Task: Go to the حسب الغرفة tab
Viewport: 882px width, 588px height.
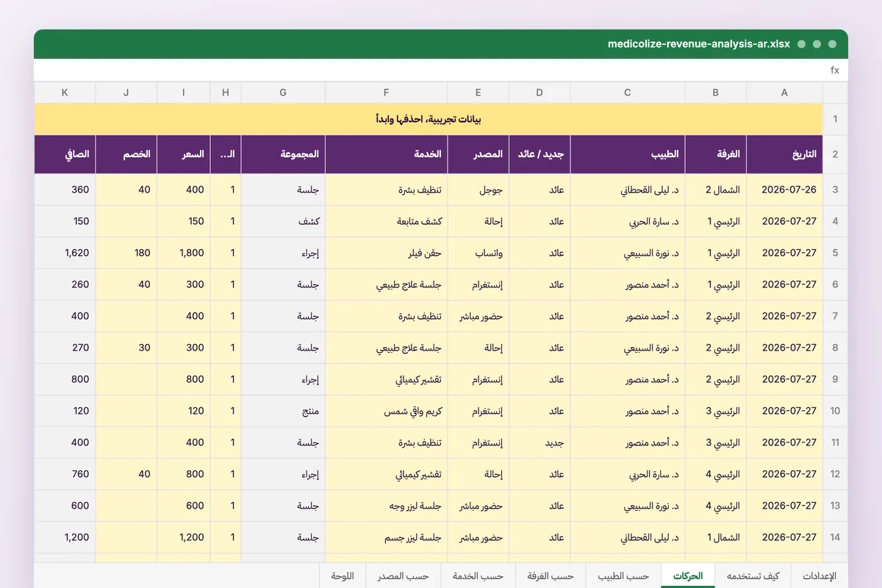Action: [551, 576]
